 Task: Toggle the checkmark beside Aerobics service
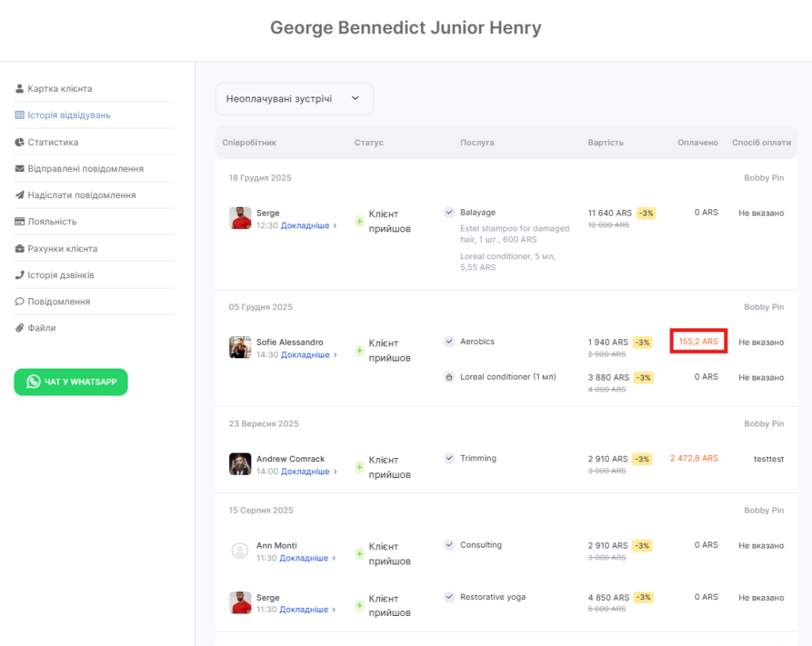tap(449, 342)
